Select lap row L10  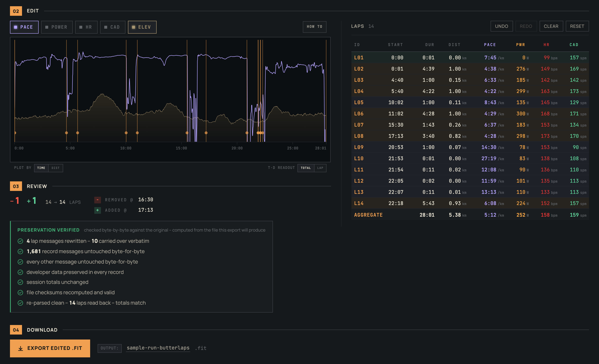click(x=470, y=158)
